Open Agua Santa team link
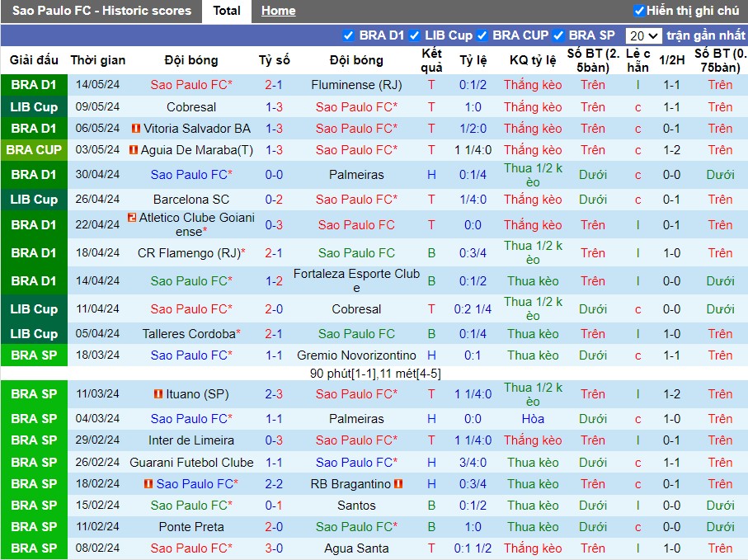Image resolution: width=748 pixels, height=560 pixels. coord(356,548)
